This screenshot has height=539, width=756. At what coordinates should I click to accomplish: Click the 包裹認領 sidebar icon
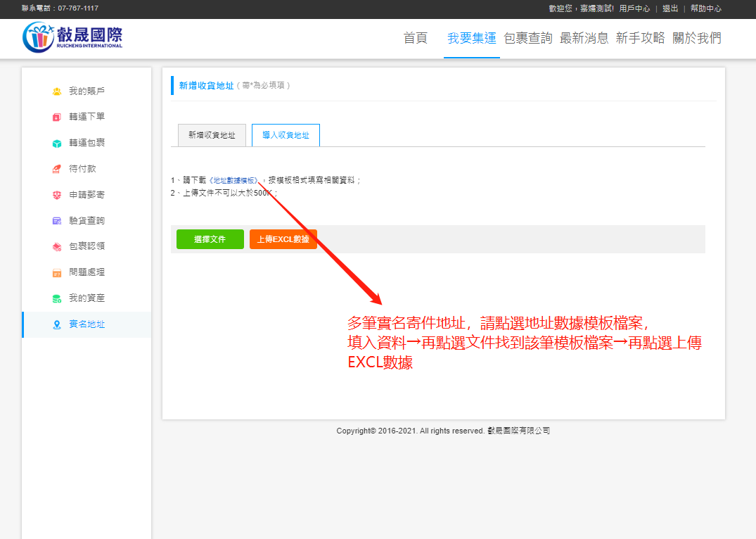point(57,247)
